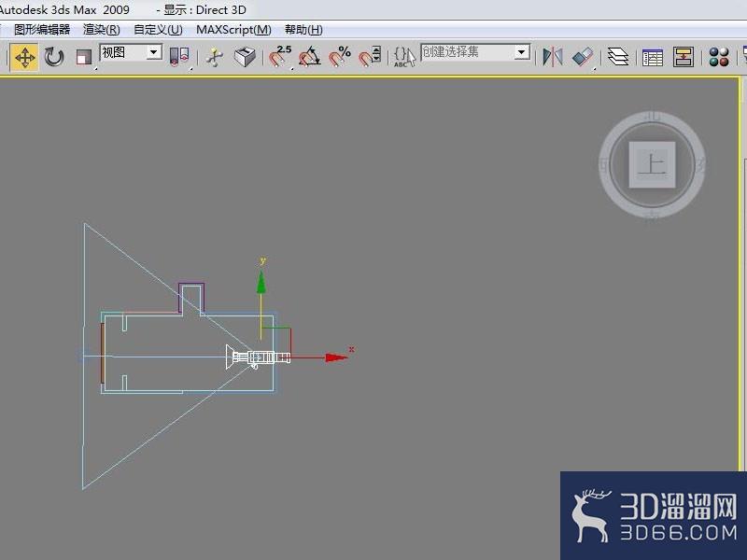Toggle the 2.5 Snaps magnet
This screenshot has height=560, width=747.
[280, 57]
